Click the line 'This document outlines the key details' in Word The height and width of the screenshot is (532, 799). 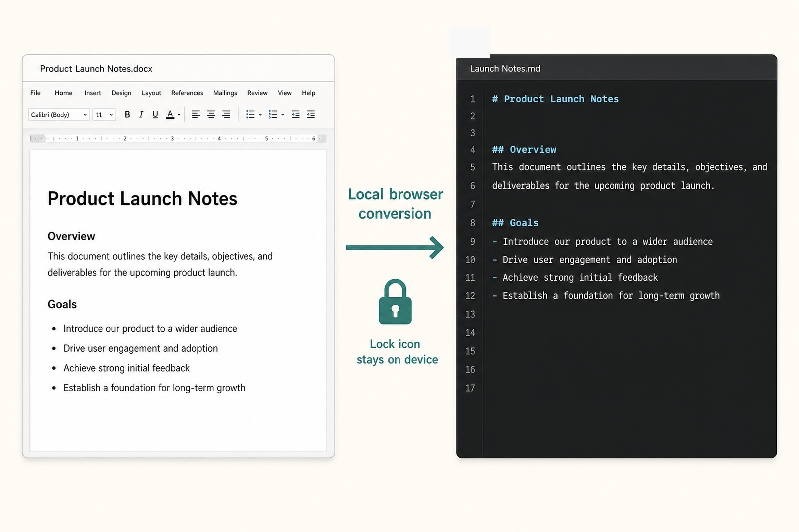click(x=160, y=256)
